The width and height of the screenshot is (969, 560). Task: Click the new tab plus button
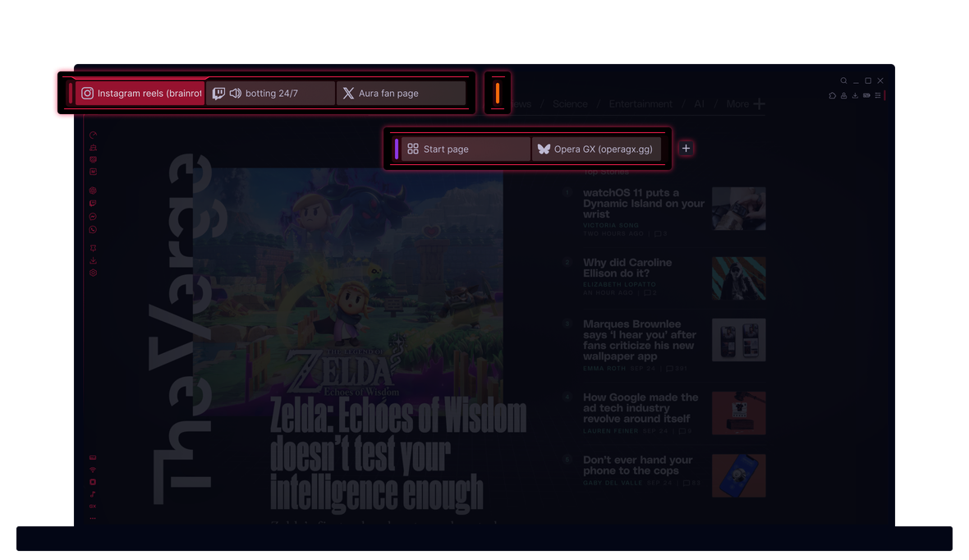click(687, 149)
